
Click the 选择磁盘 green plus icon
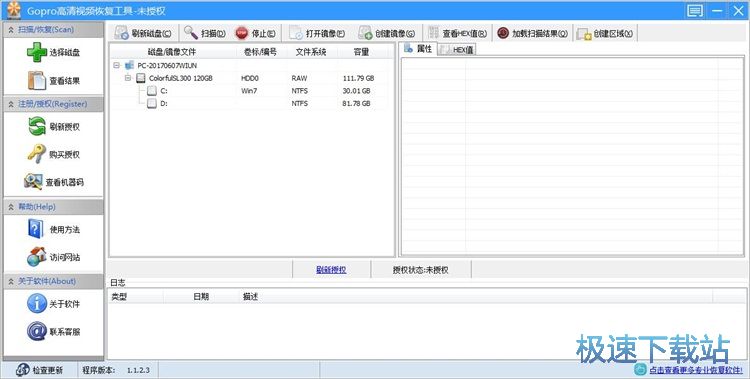click(x=37, y=52)
